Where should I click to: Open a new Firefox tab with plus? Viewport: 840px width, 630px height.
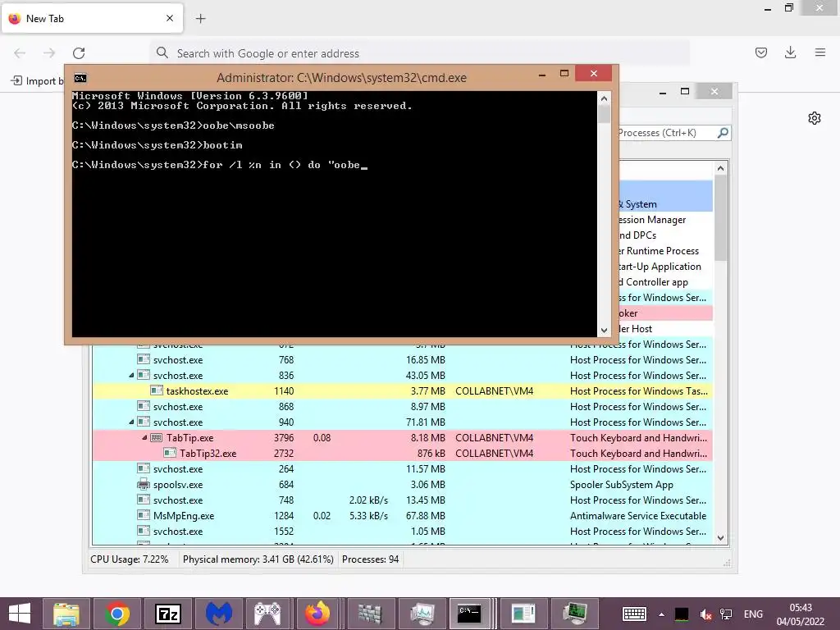click(200, 18)
